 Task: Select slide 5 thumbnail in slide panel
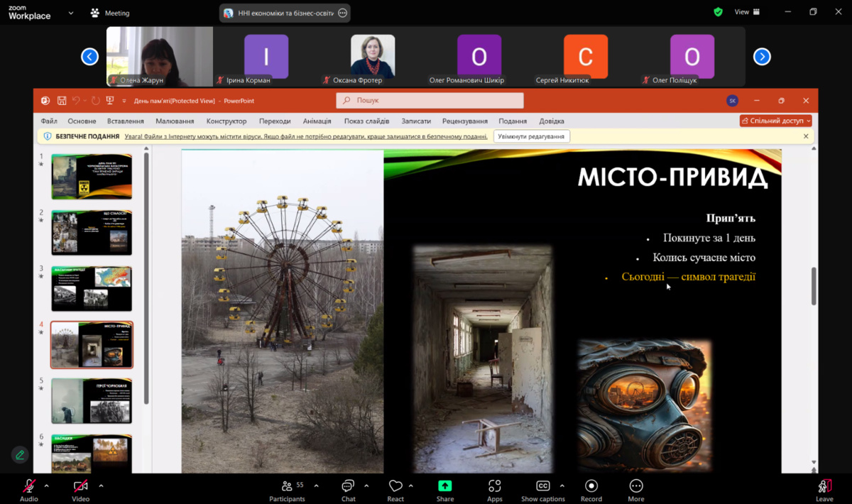click(x=92, y=400)
